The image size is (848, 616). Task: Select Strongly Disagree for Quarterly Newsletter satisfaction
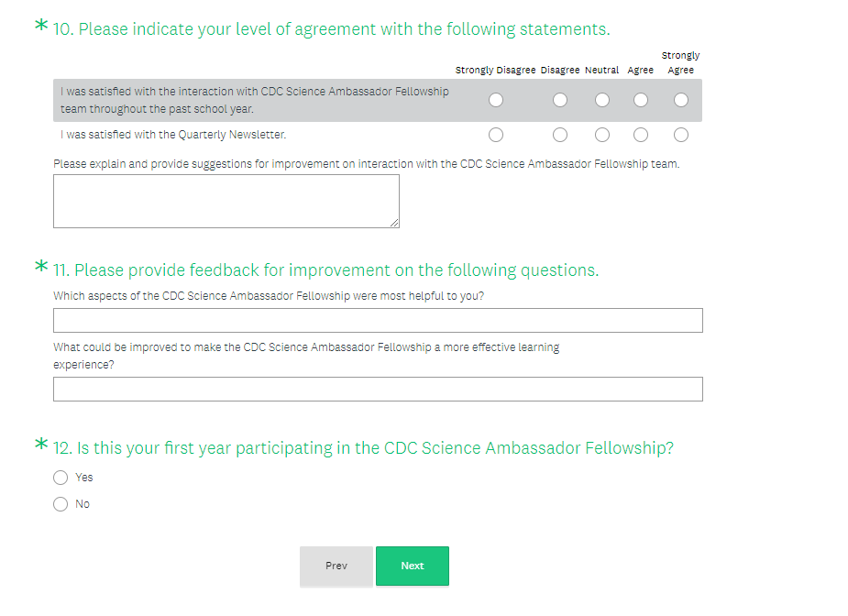tap(496, 135)
